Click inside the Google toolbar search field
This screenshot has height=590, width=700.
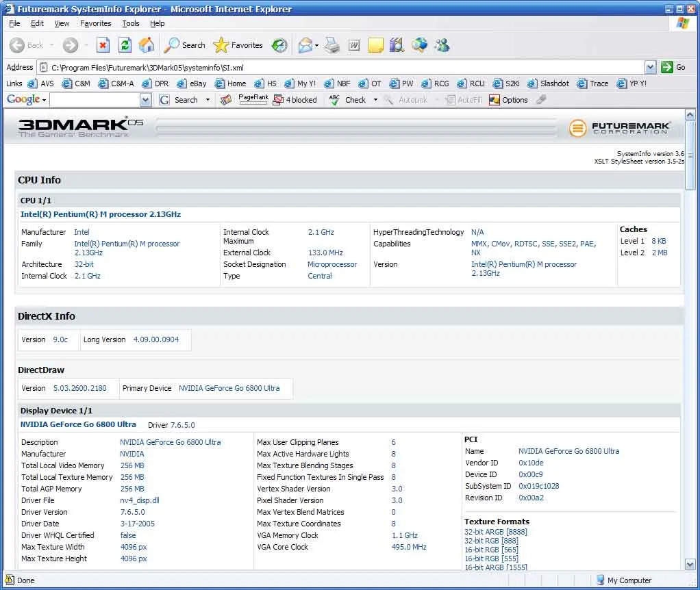(x=94, y=100)
